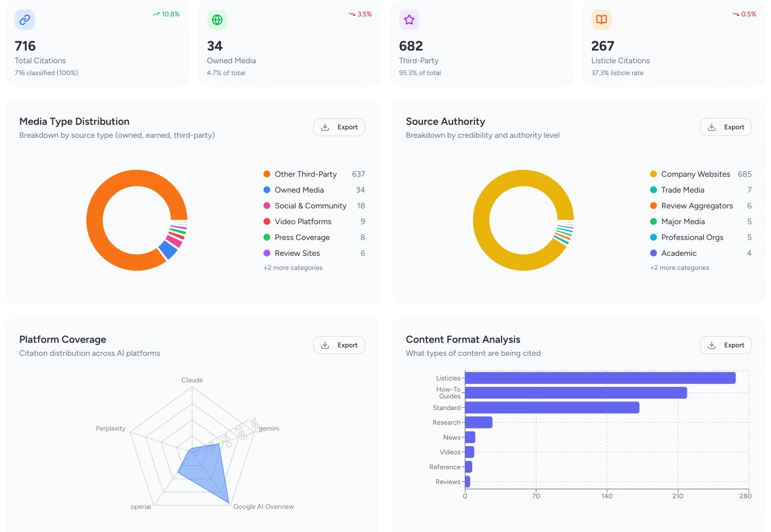Click the orange swatch next to Other Third-Party
Screen dimensions: 771x532
265,174
